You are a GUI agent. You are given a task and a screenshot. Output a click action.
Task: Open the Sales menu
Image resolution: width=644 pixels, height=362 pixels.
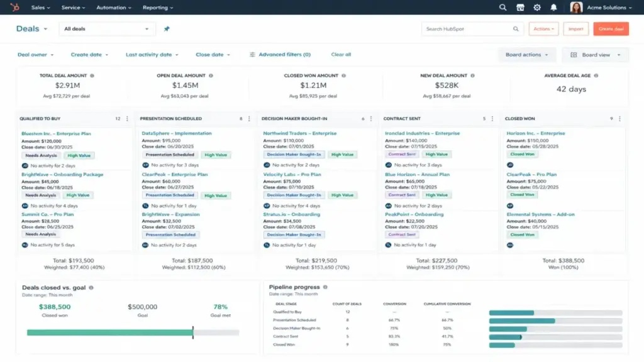point(41,8)
